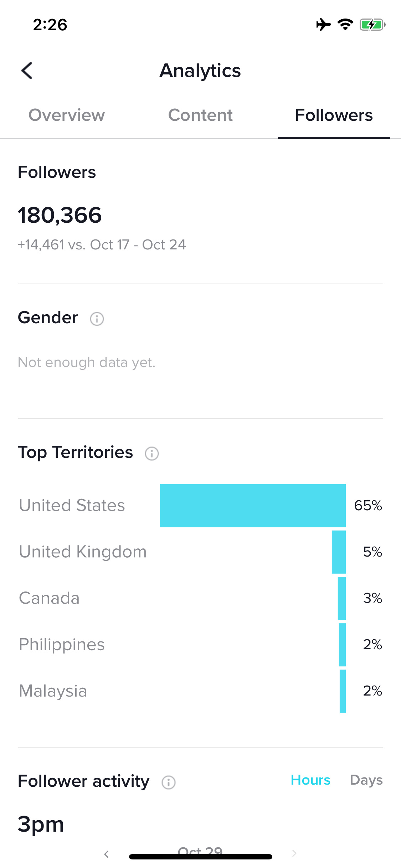Tap the Canada territory row label

[49, 598]
